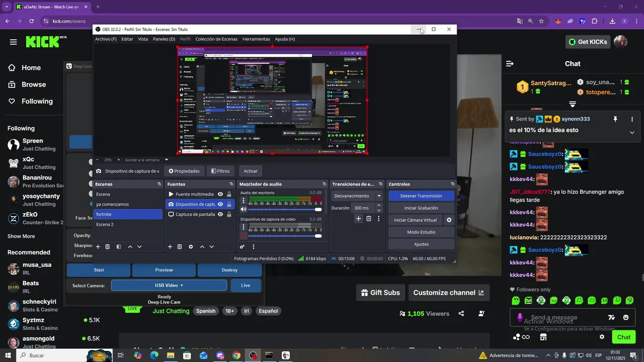Image resolution: width=644 pixels, height=362 pixels.
Task: Open scene filters icon in Escenas toolbar
Action: [x=119, y=247]
